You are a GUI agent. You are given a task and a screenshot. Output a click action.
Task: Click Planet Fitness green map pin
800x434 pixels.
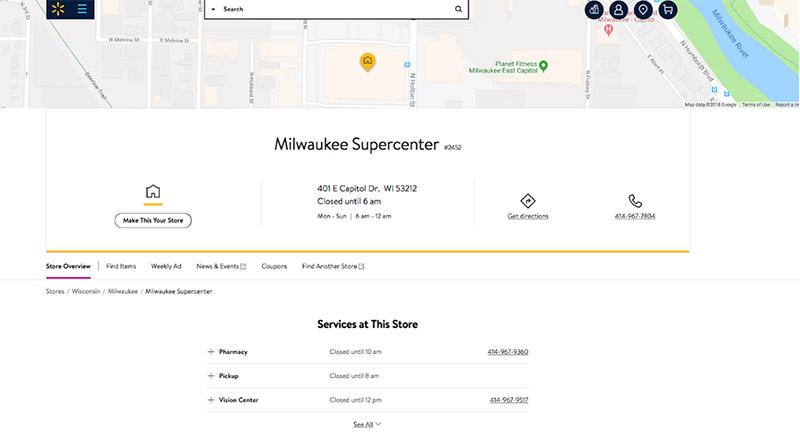543,66
